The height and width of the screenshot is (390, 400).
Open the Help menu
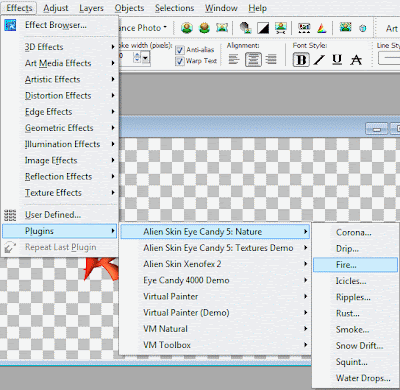pos(257,8)
